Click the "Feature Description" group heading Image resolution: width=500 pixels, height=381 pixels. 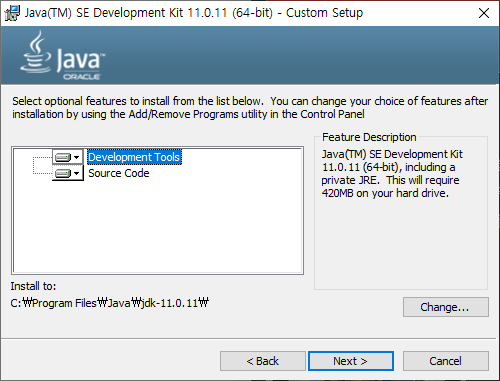(369, 137)
